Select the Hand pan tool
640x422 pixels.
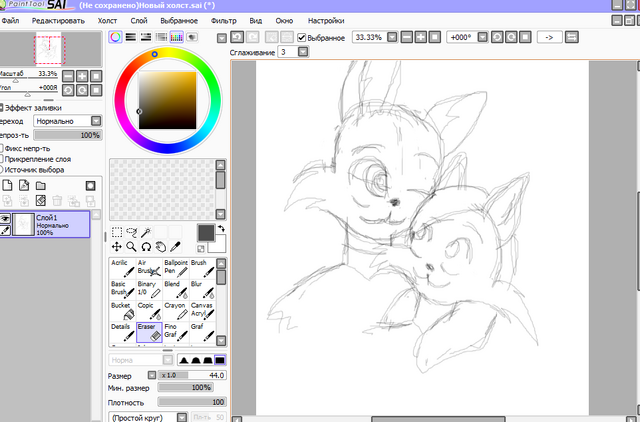point(161,247)
